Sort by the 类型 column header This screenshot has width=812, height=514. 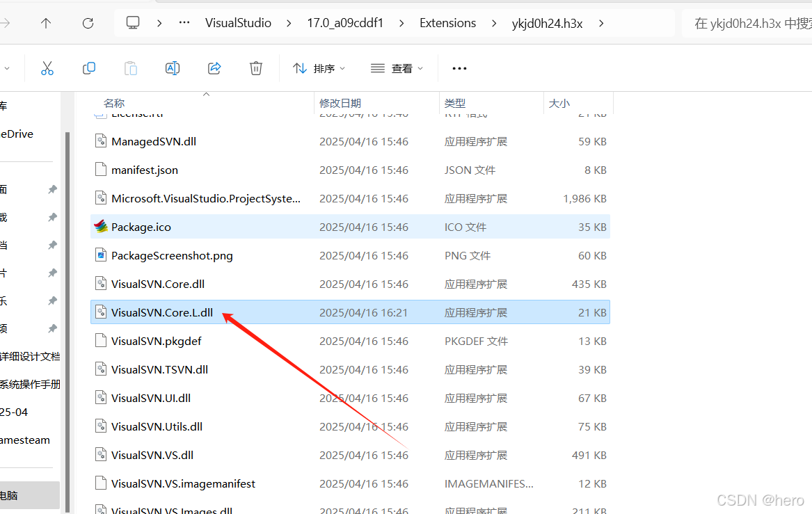454,103
